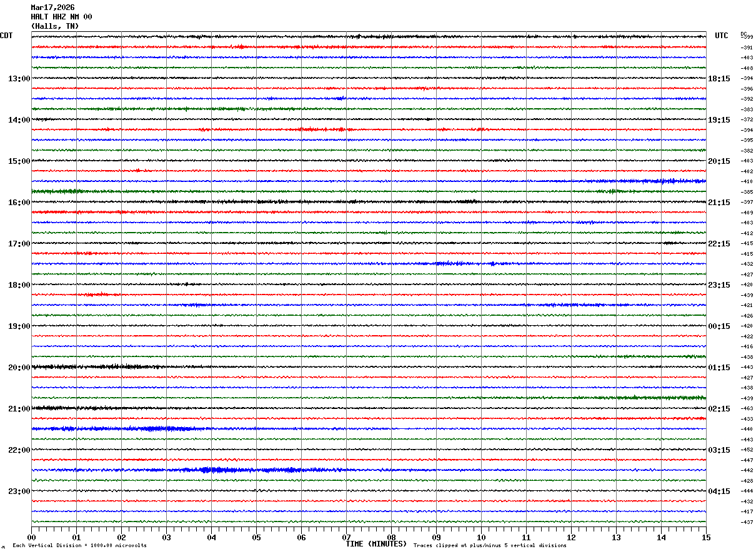Click the DC offset value '-428'
The image size is (756, 554).
[747, 481]
